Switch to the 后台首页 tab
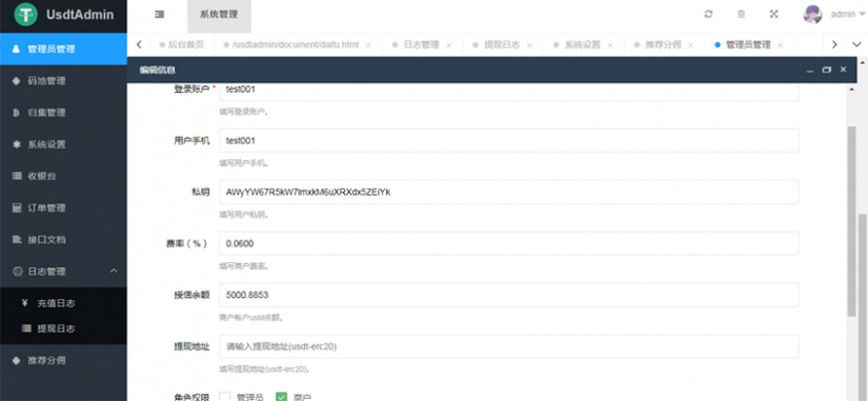 click(181, 45)
